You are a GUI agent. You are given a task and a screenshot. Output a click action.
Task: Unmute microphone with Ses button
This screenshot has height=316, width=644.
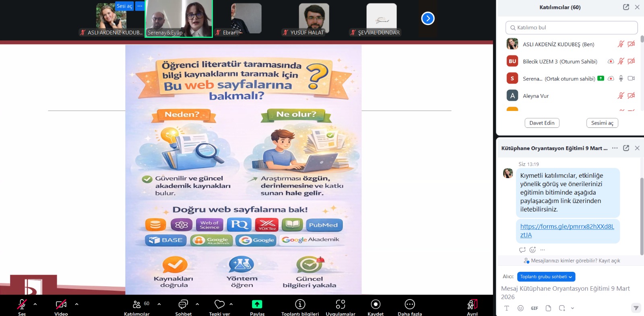click(x=22, y=304)
